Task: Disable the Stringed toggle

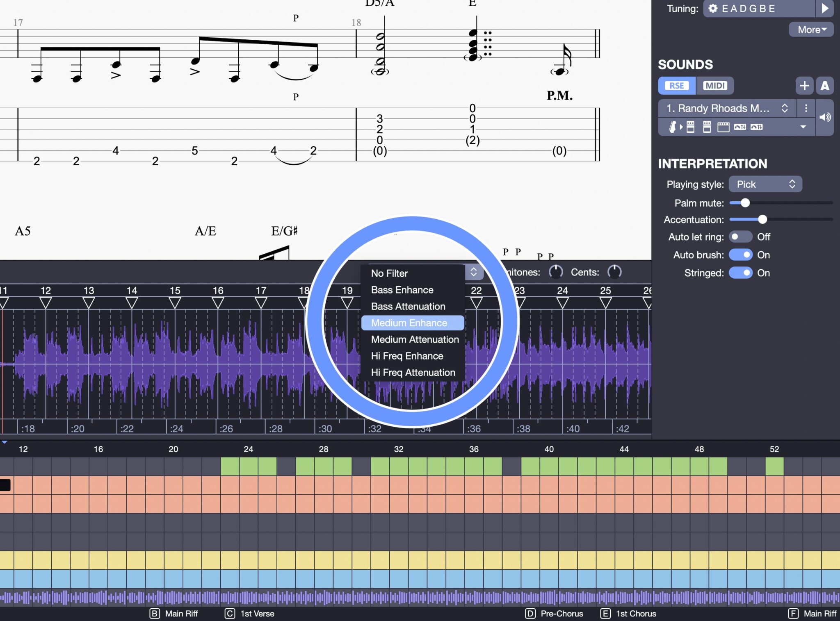Action: pyautogui.click(x=740, y=273)
